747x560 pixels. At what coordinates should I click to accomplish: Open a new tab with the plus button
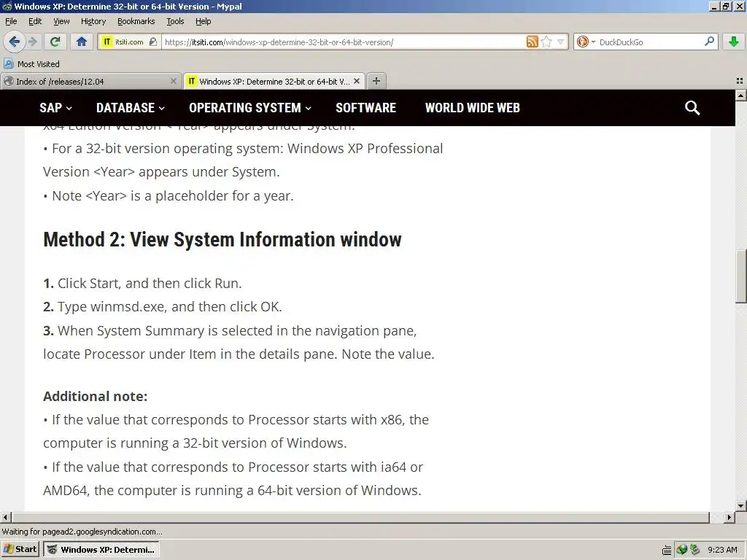coord(376,81)
